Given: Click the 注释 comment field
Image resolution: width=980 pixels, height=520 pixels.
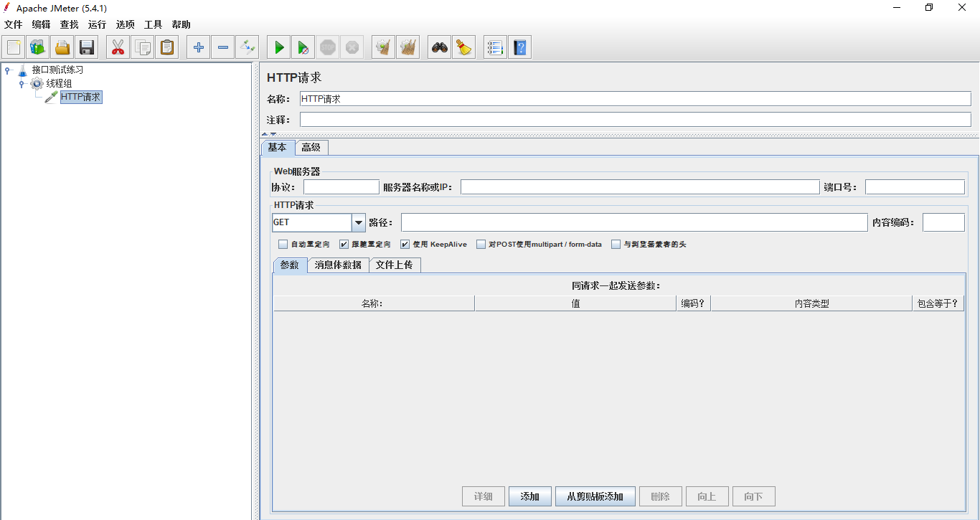Looking at the screenshot, I should click(635, 120).
